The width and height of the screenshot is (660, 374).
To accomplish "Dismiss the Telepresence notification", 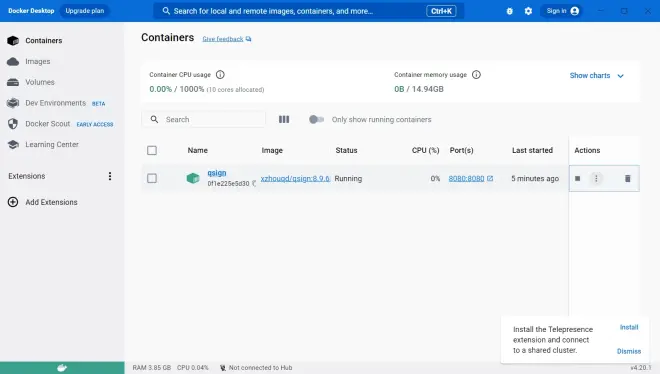I will click(629, 351).
